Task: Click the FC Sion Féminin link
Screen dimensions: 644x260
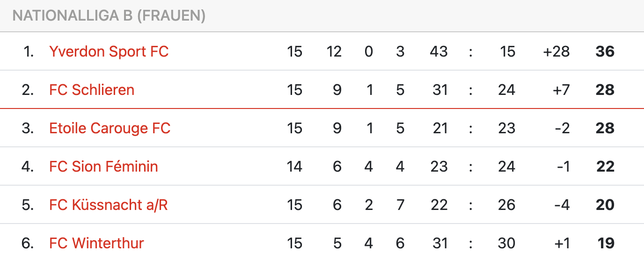Action: coord(103,166)
